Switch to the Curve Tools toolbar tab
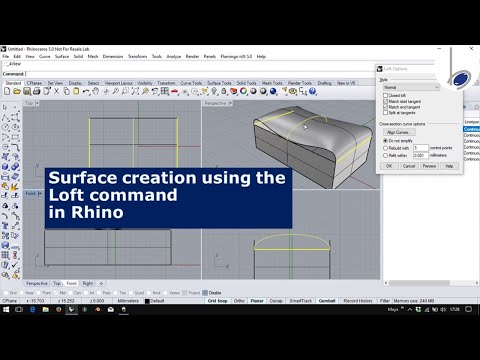The image size is (480, 360). click(191, 83)
